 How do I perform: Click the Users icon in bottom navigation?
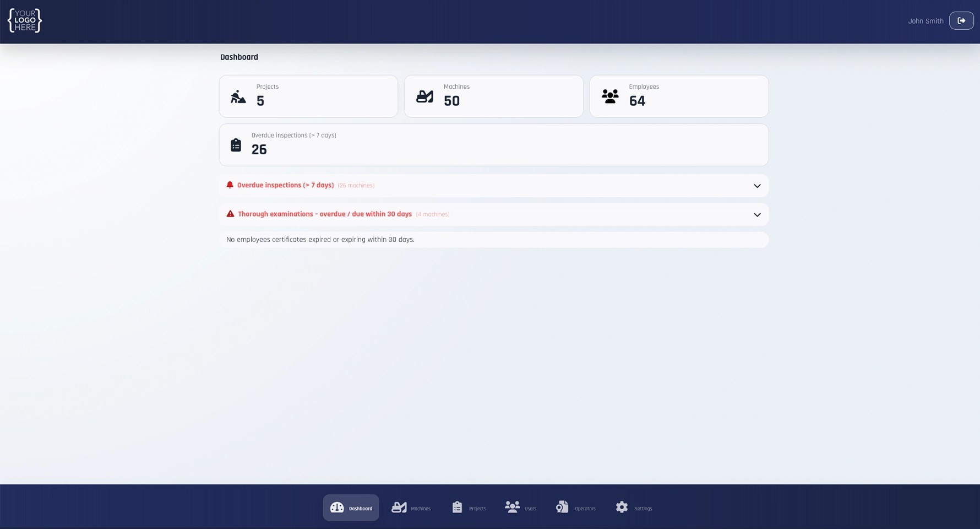pos(512,506)
